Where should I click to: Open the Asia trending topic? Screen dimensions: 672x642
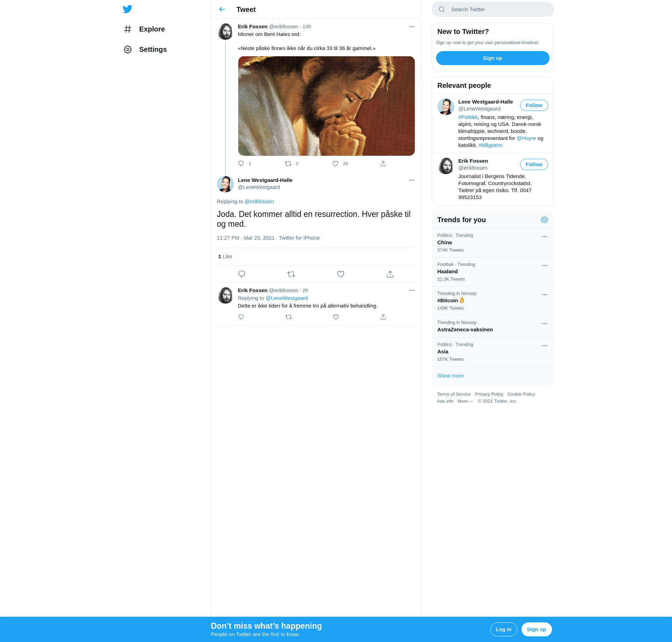point(492,352)
